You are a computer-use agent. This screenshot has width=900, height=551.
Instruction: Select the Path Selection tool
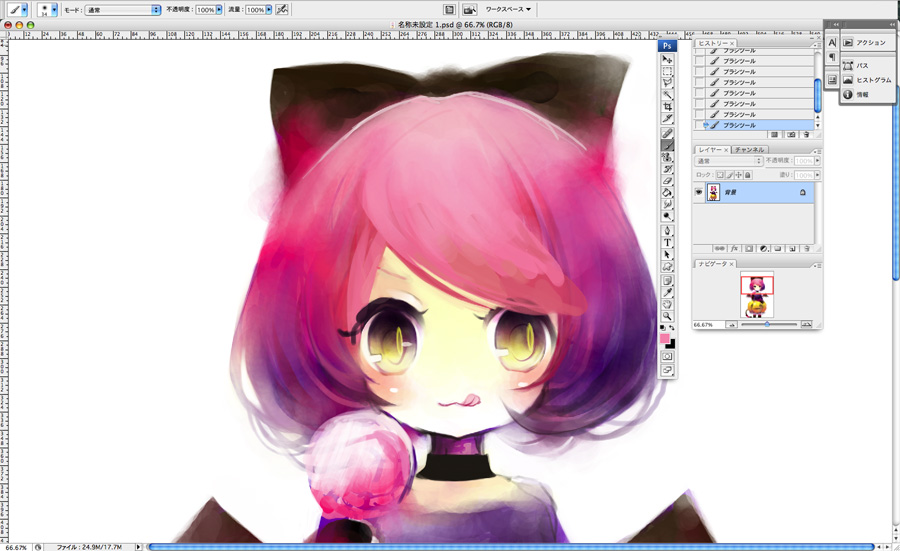pyautogui.click(x=667, y=255)
